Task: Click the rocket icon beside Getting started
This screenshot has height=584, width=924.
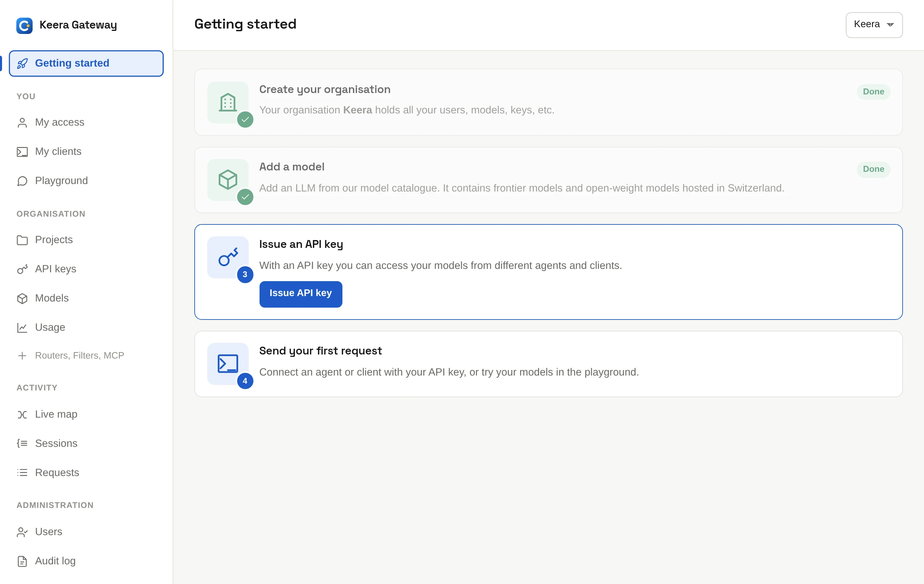Action: tap(22, 63)
